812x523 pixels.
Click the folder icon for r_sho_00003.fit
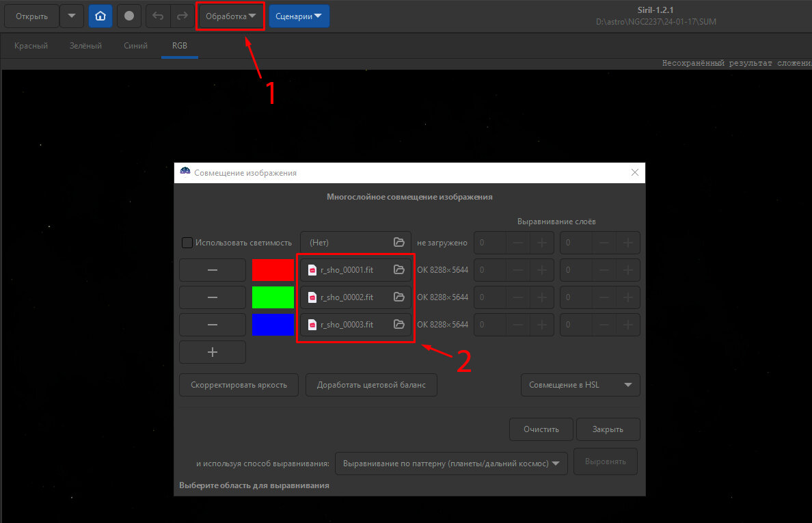click(x=398, y=325)
